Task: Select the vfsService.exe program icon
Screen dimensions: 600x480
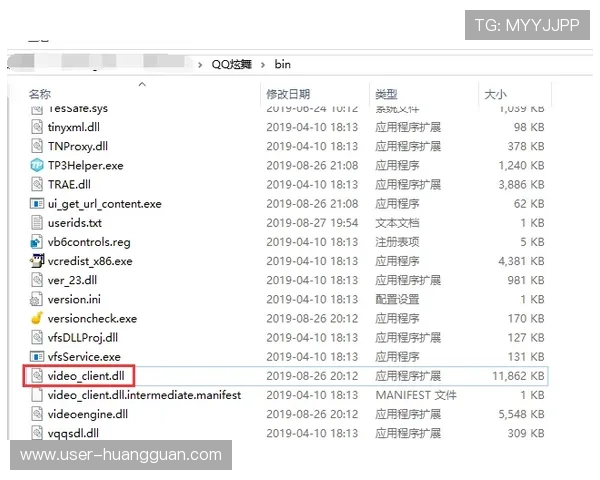Action: coord(38,356)
